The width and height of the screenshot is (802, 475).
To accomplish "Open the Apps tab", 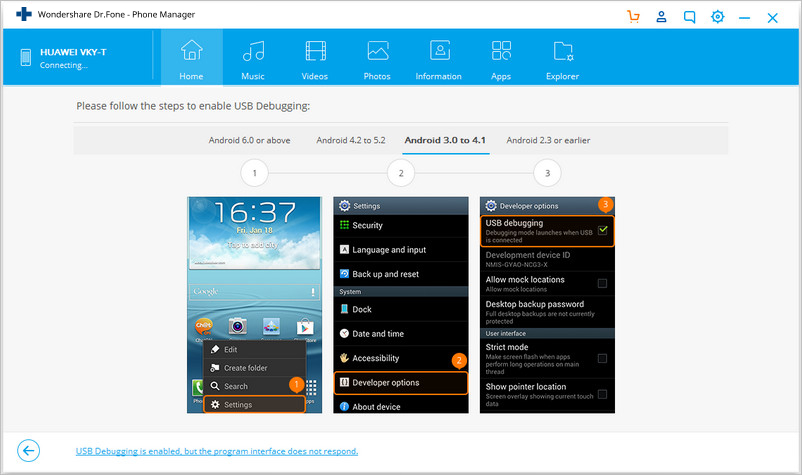I will [501, 58].
